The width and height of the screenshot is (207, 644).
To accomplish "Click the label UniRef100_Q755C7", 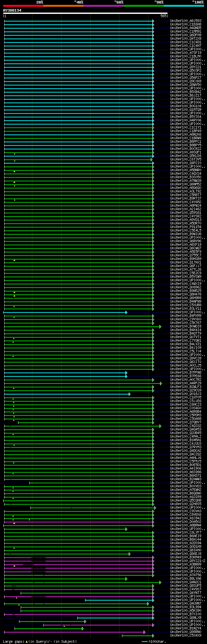I will coord(186,255).
